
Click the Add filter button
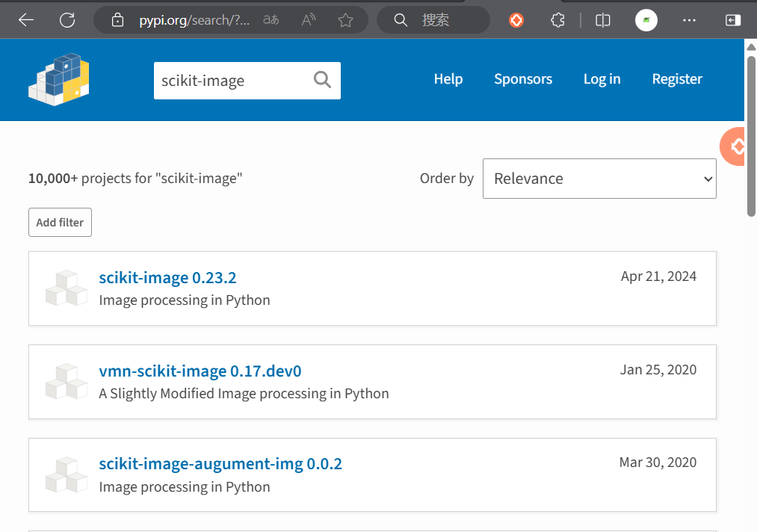click(60, 223)
